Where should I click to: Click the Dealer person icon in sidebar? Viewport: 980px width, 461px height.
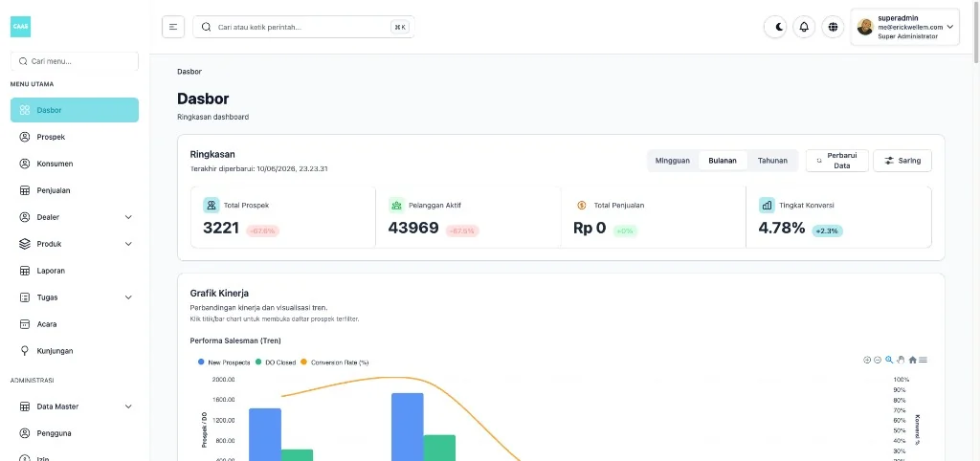coord(25,217)
